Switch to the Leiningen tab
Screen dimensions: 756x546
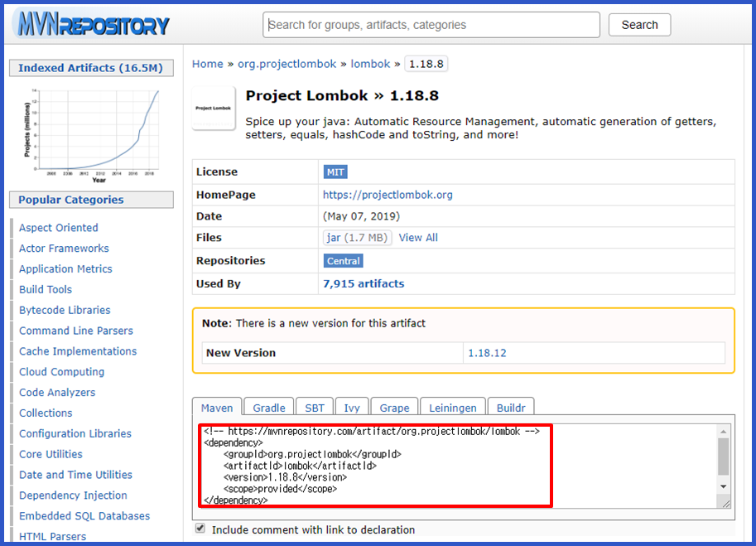(x=453, y=407)
